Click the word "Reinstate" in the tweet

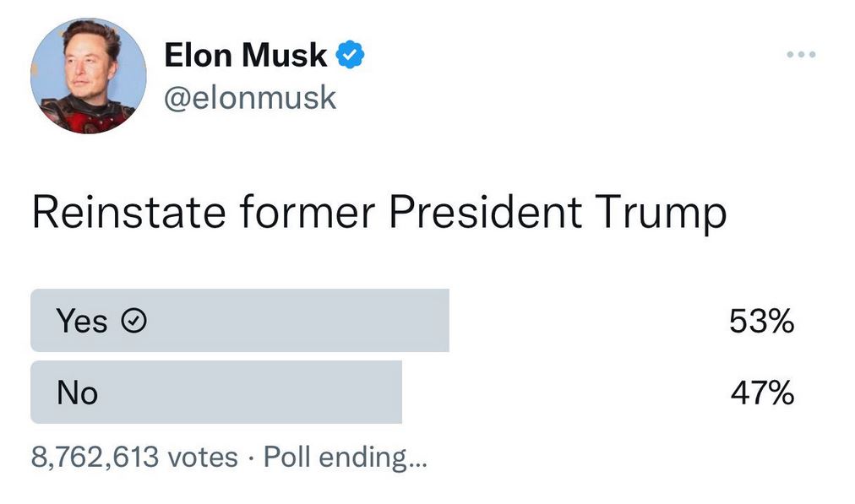(x=128, y=214)
